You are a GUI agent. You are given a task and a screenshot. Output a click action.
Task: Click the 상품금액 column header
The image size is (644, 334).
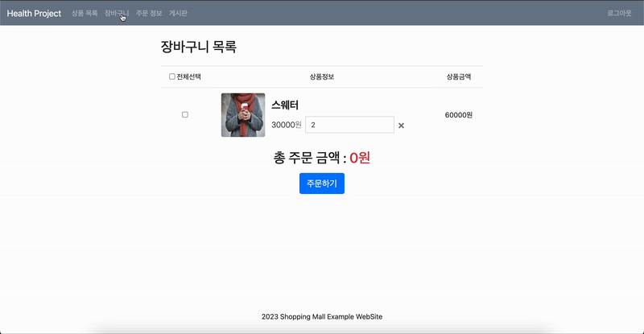459,76
